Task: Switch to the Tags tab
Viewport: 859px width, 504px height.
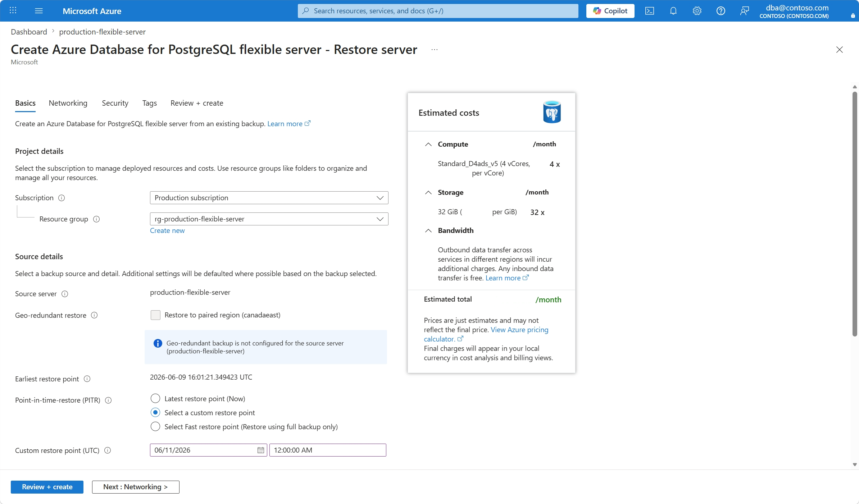Action: [x=149, y=103]
